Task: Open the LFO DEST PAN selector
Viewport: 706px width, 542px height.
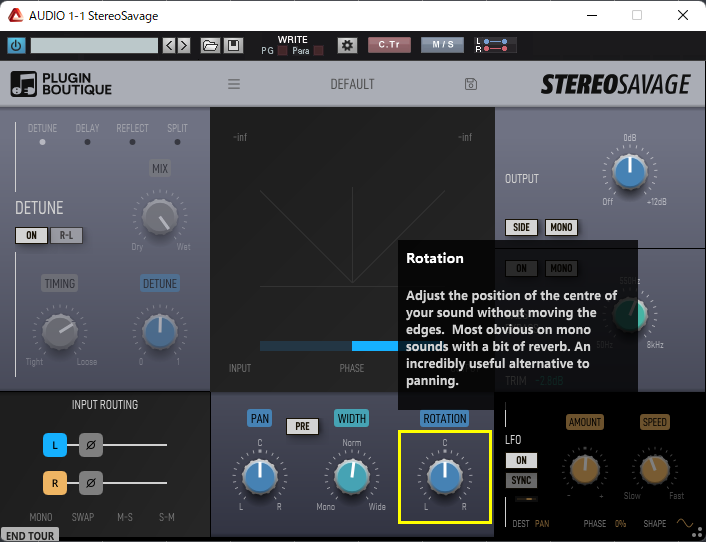Action: tap(542, 524)
